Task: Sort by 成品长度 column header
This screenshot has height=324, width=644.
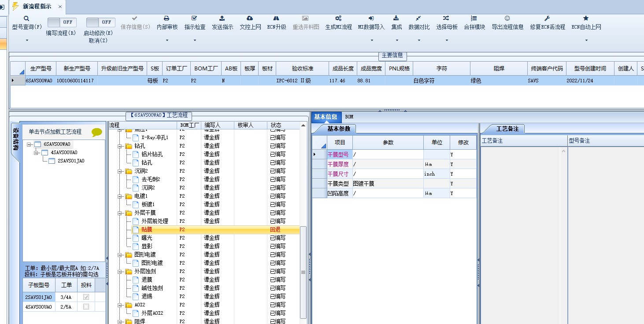Action: click(x=343, y=69)
